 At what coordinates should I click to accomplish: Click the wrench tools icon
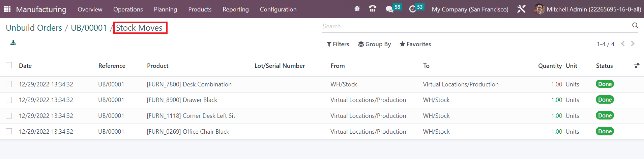521,9
